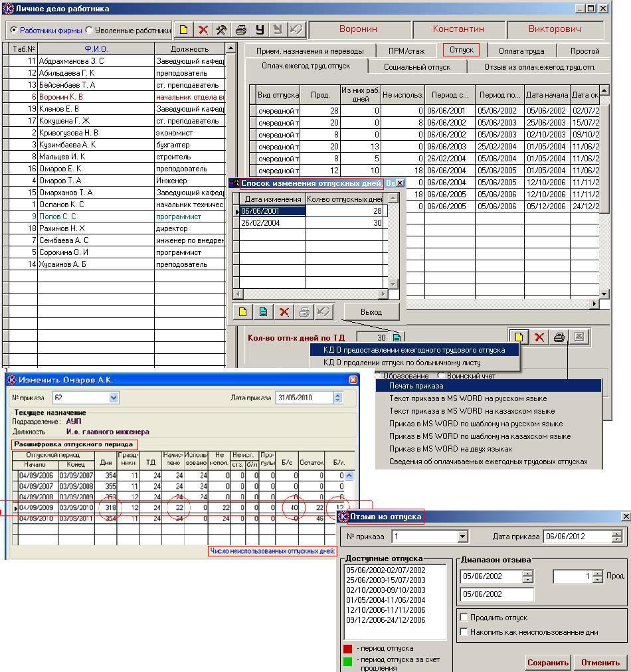
Task: Expand № приказа dropdown in Отзыв из отпуска
Action: pyautogui.click(x=462, y=536)
